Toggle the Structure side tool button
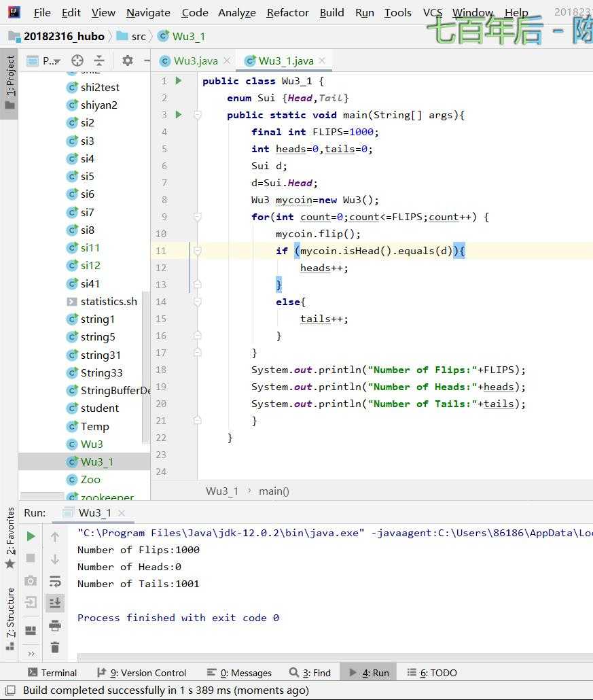The width and height of the screenshot is (593, 700). [x=10, y=618]
